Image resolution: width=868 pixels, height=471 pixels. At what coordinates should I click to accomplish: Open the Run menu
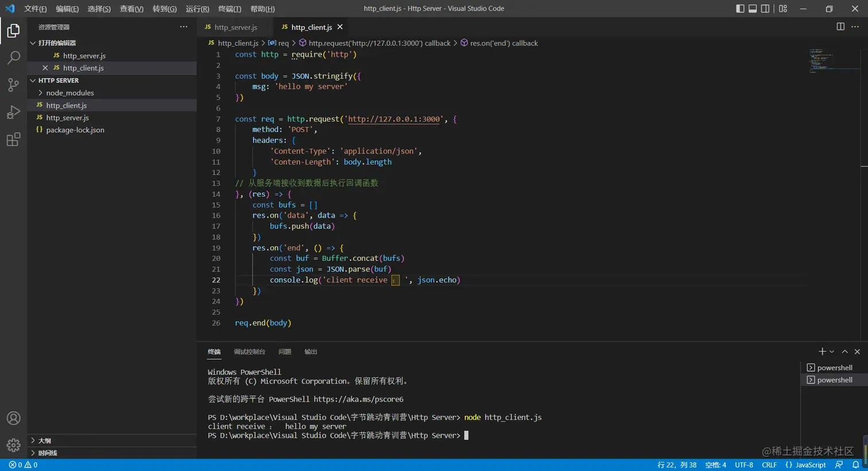(197, 9)
